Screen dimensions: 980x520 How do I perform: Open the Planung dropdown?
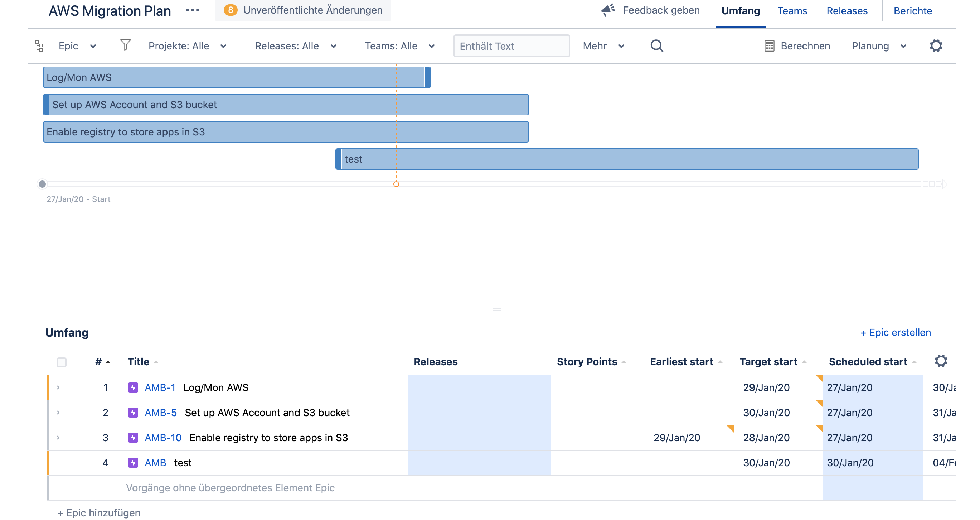(x=879, y=46)
